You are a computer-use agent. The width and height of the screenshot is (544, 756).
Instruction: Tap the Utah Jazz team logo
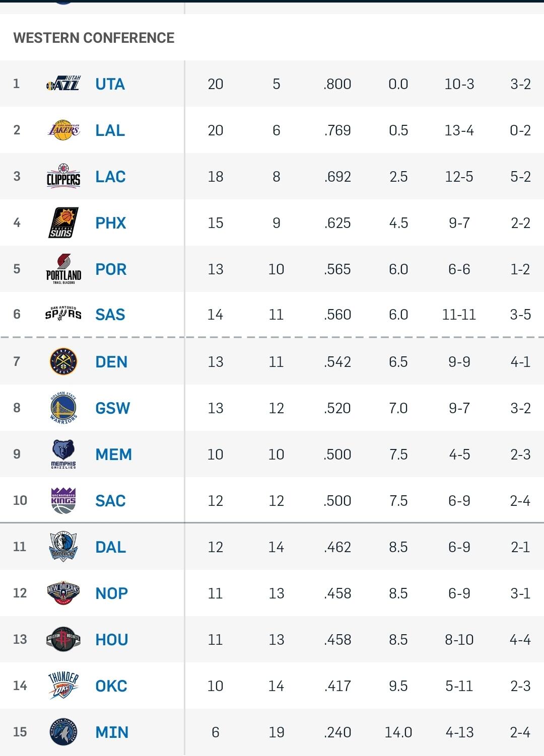click(x=63, y=84)
